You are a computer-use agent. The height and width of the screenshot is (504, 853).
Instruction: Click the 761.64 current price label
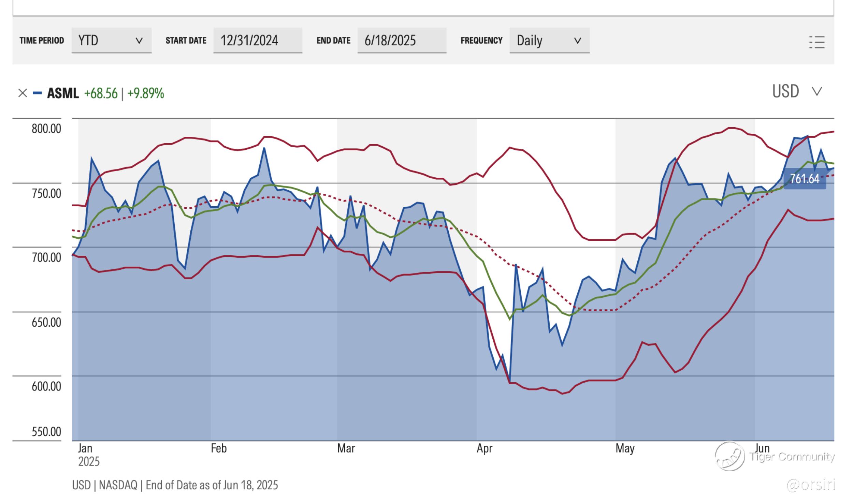pyautogui.click(x=805, y=179)
